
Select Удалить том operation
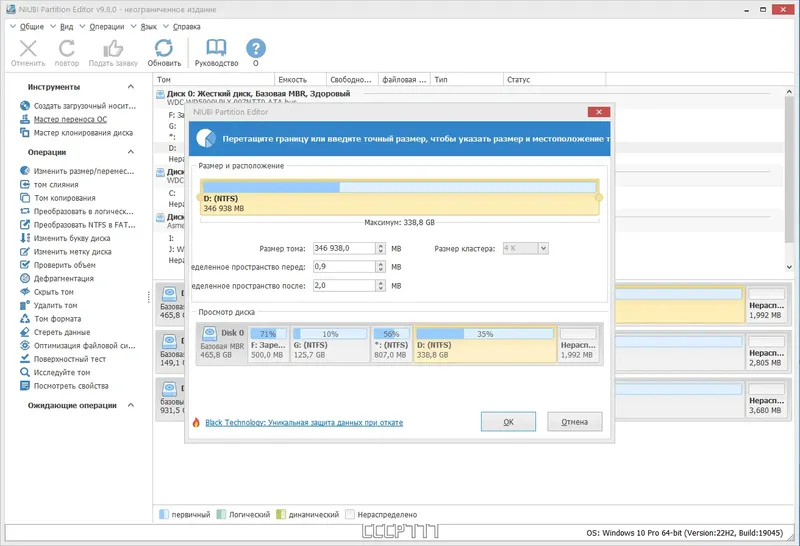coord(49,305)
